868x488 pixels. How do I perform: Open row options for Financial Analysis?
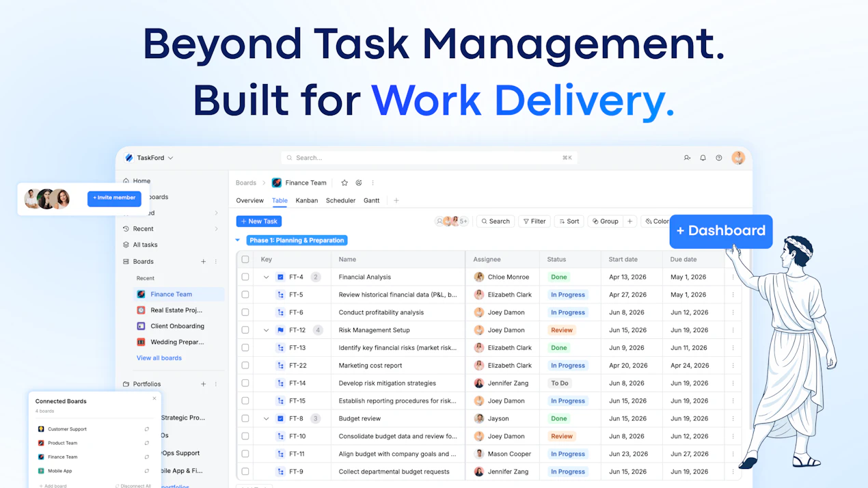coord(733,277)
